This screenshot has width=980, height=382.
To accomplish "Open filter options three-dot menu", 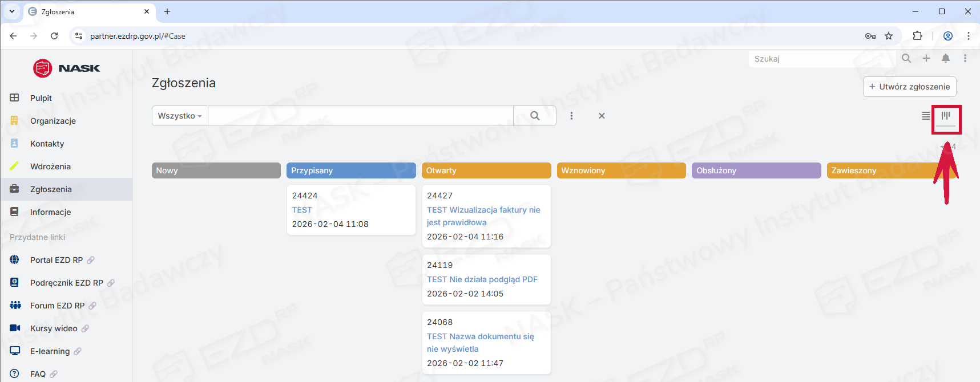I will [x=571, y=116].
